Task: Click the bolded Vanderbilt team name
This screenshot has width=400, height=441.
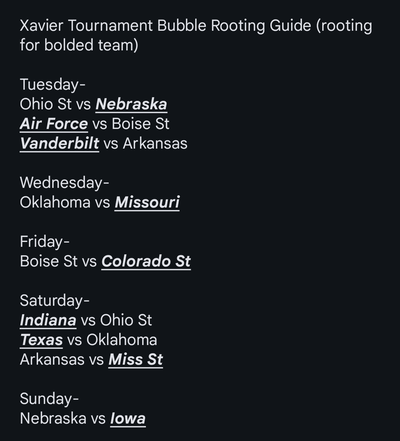Action: point(59,144)
